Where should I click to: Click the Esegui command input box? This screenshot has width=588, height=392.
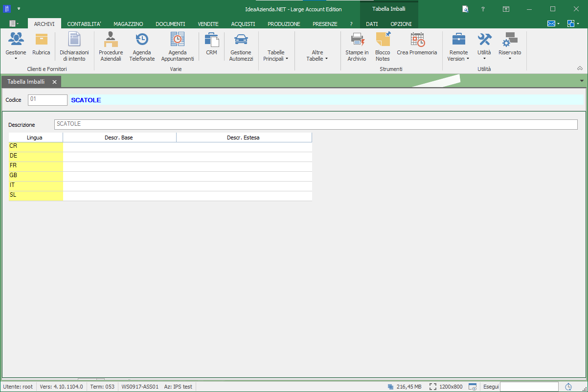click(x=529, y=387)
